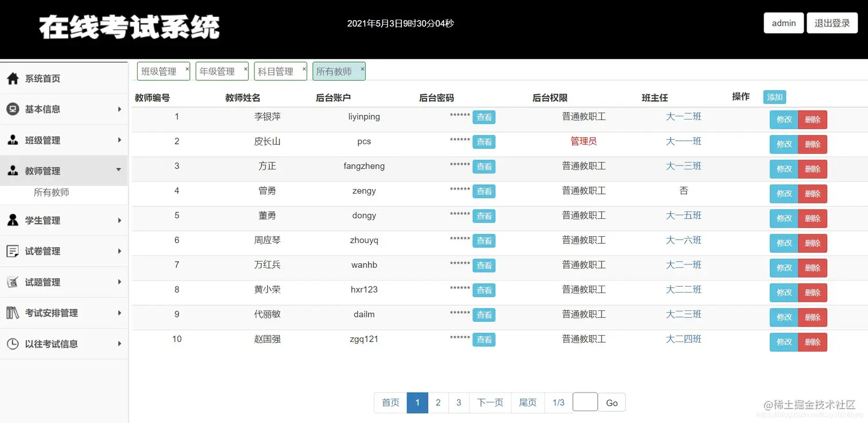The height and width of the screenshot is (423, 868).
Task: Open the 大二四班 class link
Action: pos(684,339)
